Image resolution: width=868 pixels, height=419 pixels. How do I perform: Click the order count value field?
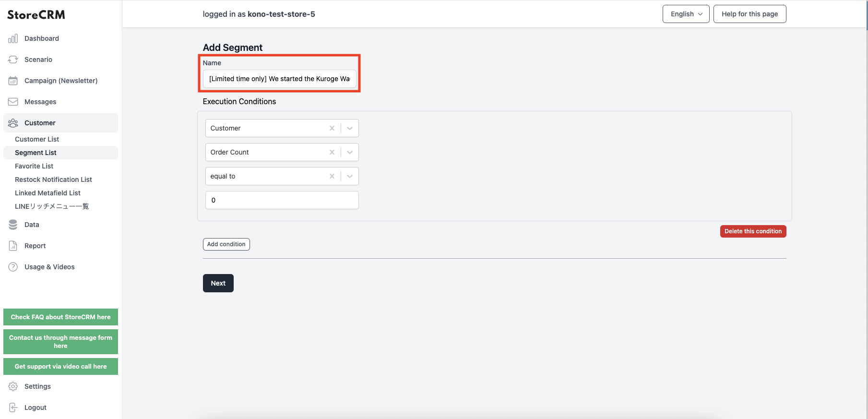pos(282,200)
